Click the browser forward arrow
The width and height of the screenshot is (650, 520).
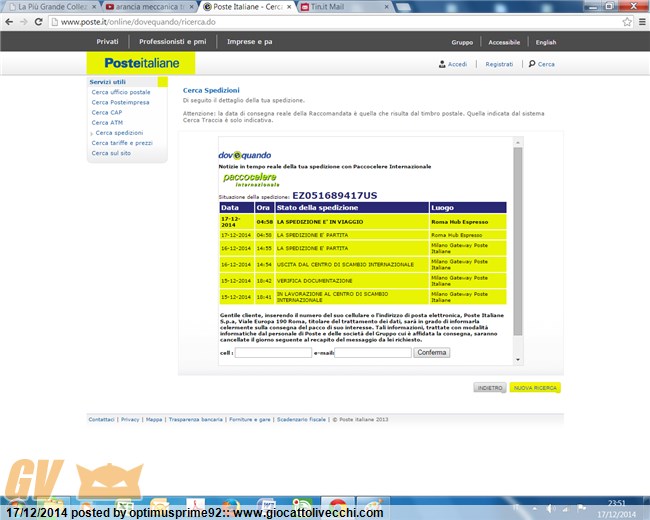tap(24, 22)
